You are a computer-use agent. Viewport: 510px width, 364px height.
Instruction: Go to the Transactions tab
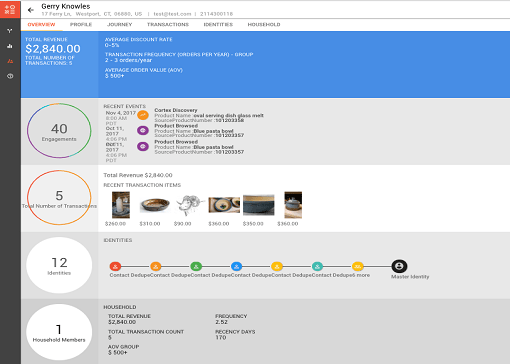coord(168,24)
